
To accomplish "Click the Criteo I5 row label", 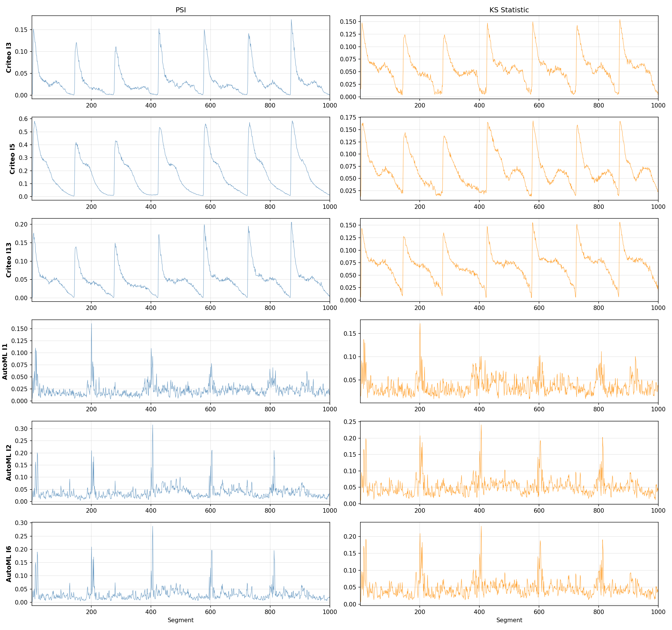I will pyautogui.click(x=13, y=159).
